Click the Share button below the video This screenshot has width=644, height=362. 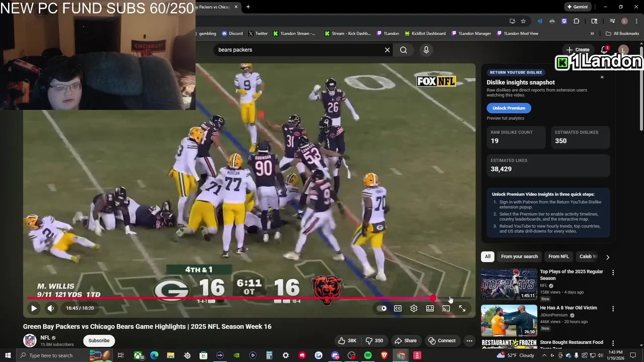406,340
